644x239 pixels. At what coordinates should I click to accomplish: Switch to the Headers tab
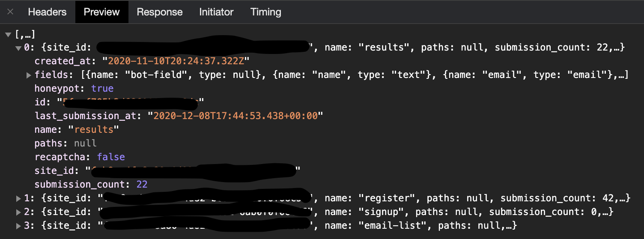tap(47, 12)
